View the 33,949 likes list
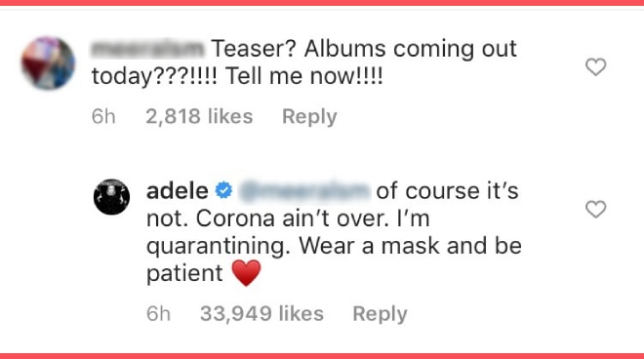The height and width of the screenshot is (359, 644). [262, 314]
